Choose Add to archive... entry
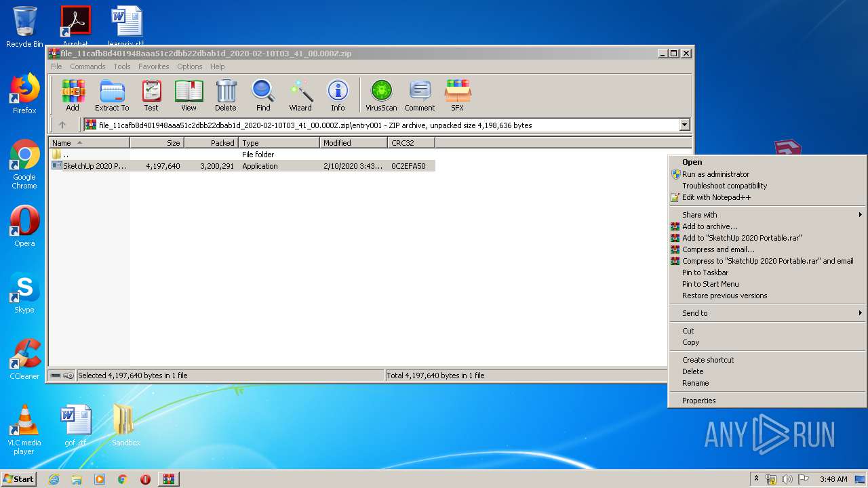 (767, 226)
